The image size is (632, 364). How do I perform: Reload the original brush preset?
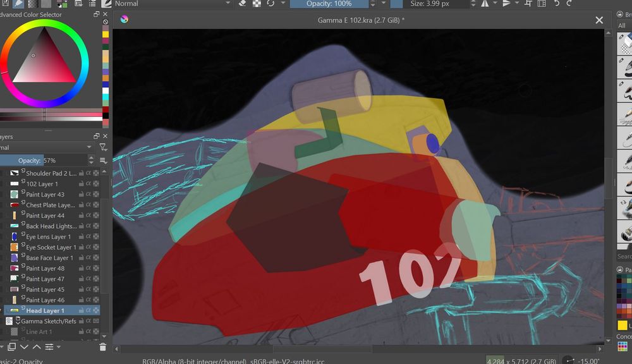(x=270, y=4)
